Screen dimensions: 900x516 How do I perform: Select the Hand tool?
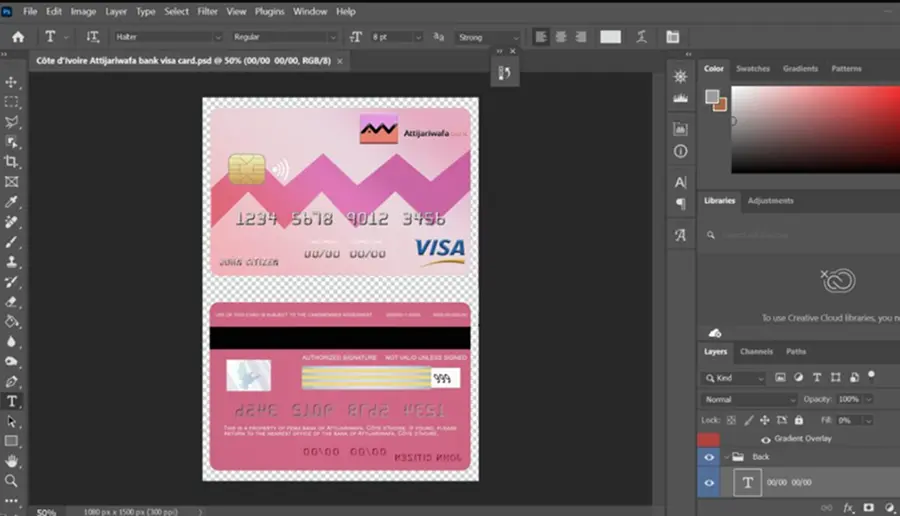pos(11,461)
